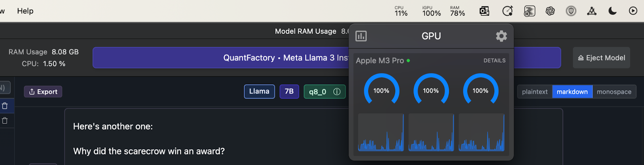Image resolution: width=644 pixels, height=165 pixels.
Task: Select the markdown display mode
Action: click(x=572, y=92)
